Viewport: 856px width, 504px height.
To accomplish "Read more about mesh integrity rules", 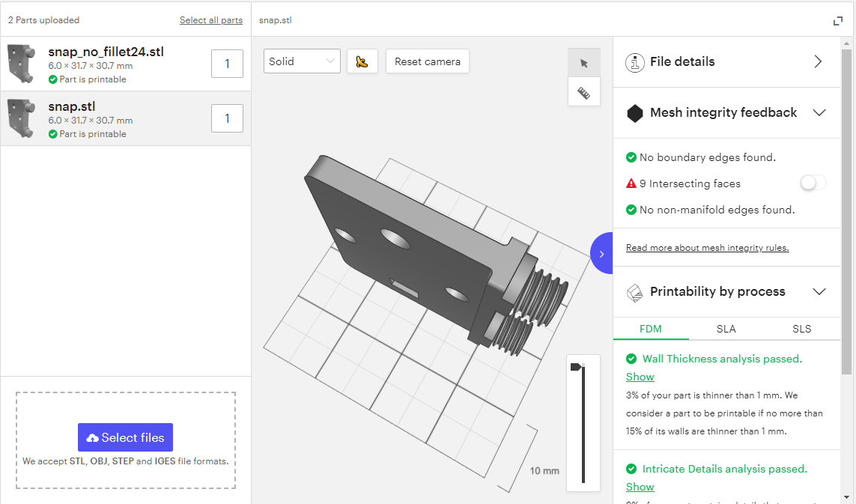I will click(707, 247).
